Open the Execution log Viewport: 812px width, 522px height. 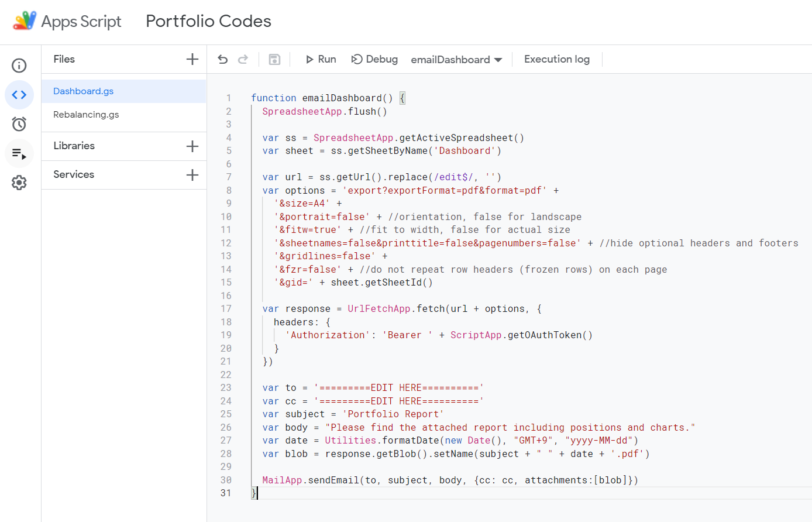(x=556, y=59)
